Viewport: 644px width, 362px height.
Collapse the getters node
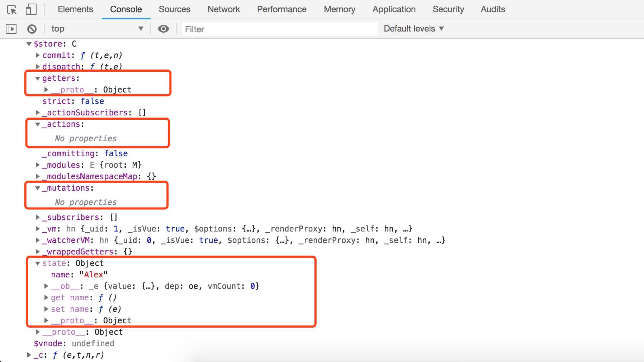click(x=38, y=78)
